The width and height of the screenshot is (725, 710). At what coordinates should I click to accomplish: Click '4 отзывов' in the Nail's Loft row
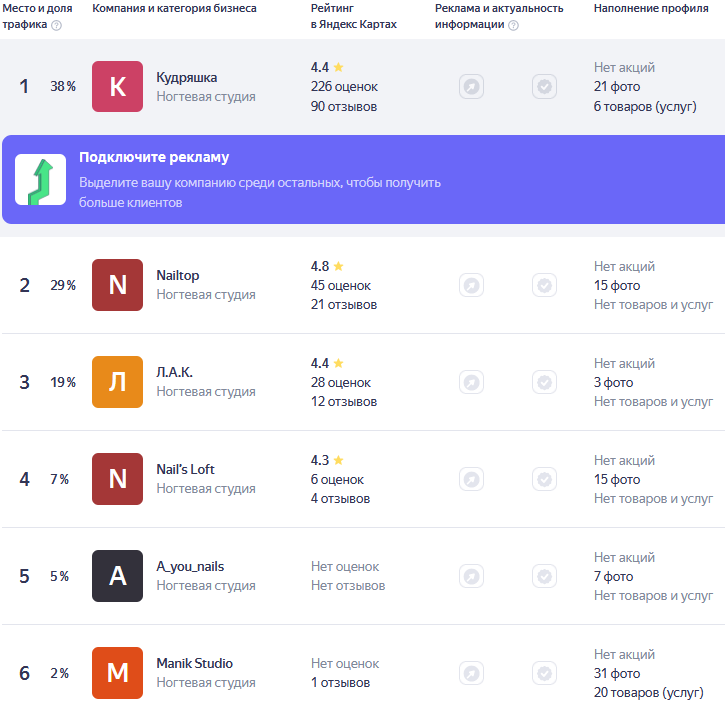point(340,499)
